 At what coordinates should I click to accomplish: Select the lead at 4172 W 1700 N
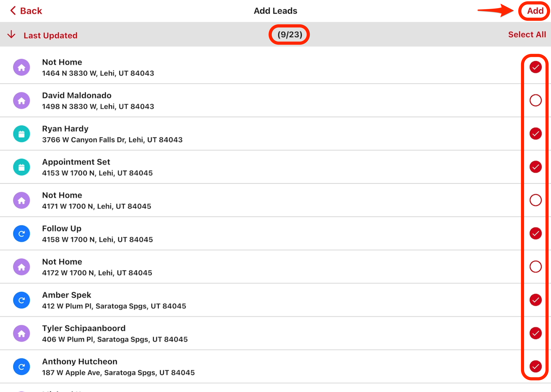[x=535, y=267]
